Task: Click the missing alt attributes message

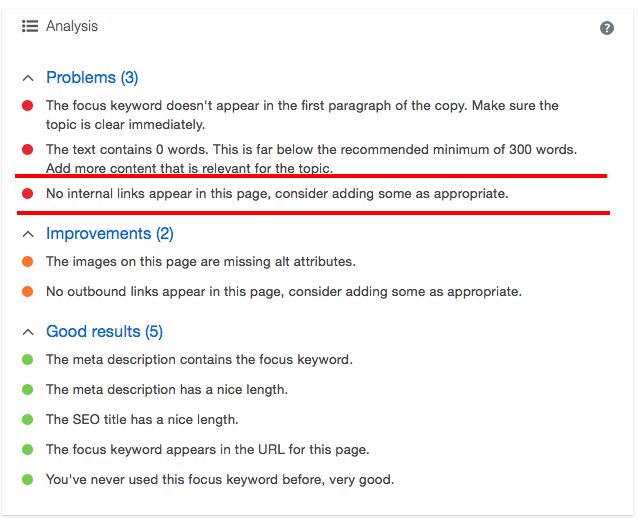Action: click(200, 262)
